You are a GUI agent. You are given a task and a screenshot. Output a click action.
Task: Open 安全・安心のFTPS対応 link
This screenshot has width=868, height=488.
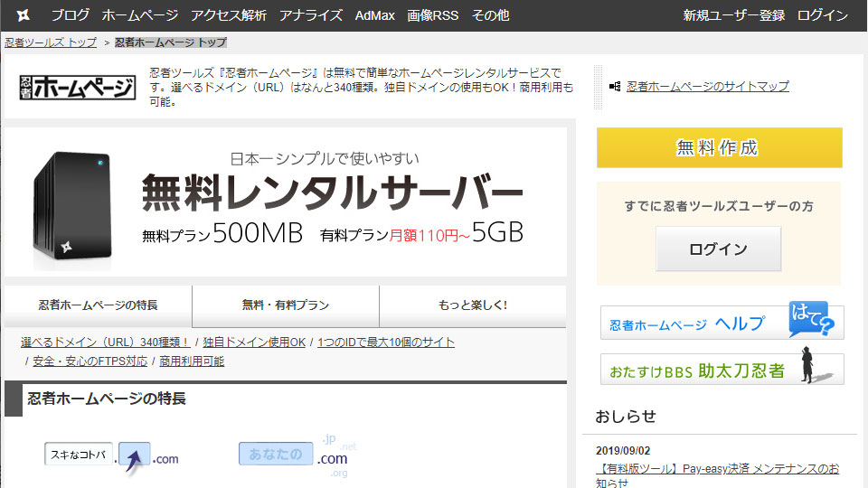tap(90, 361)
